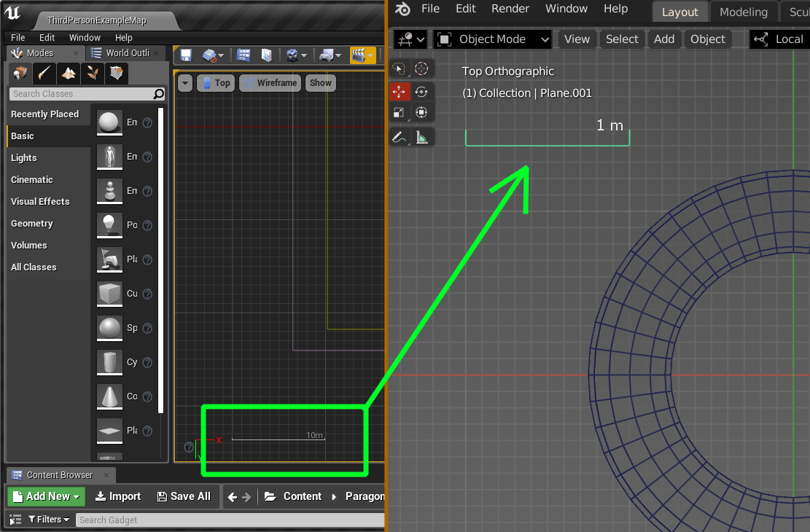Click the Add New button
This screenshot has height=532, width=810.
[47, 496]
